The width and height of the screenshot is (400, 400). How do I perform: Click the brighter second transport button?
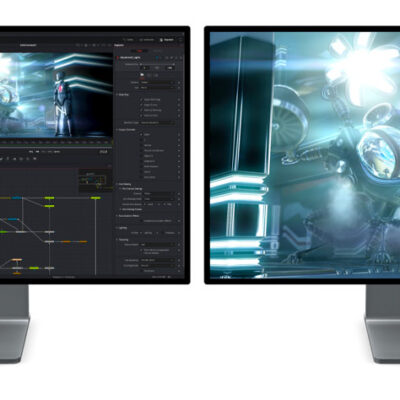click(x=37, y=152)
